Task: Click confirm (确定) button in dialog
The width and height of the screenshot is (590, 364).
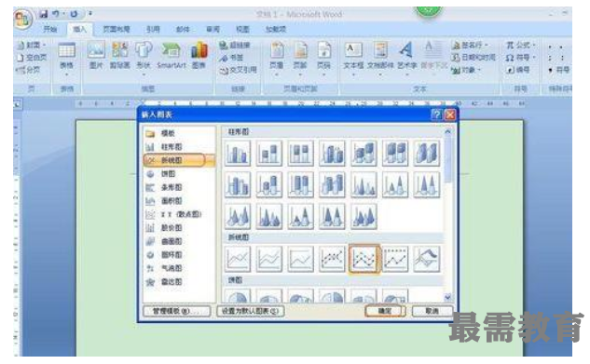Action: click(385, 311)
